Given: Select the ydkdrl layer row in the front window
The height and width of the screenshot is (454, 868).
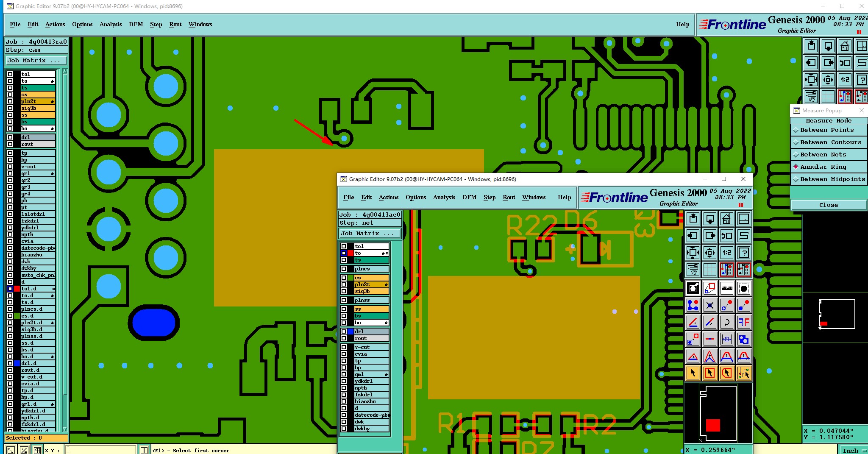Looking at the screenshot, I should pos(372,381).
